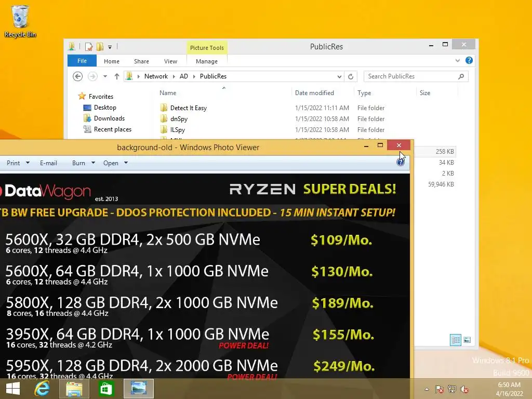Open Photo Viewer help icon
The width and height of the screenshot is (532, 399).
point(401,162)
